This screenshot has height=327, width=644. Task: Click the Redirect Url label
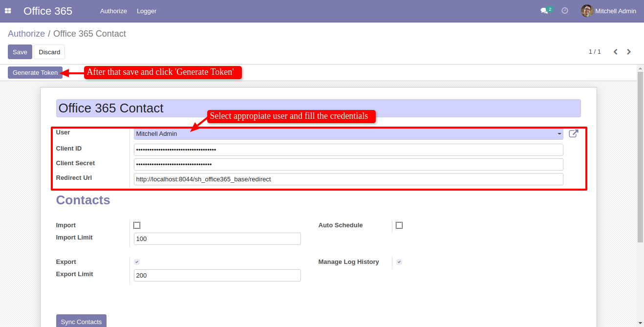coord(74,177)
